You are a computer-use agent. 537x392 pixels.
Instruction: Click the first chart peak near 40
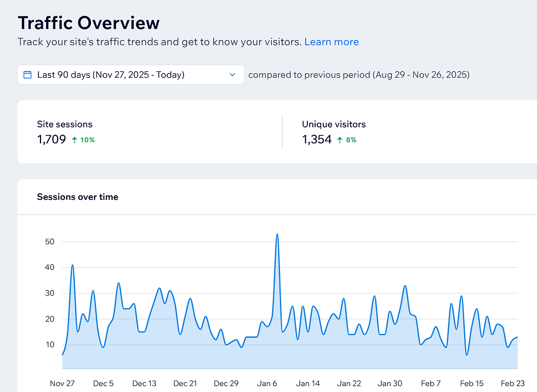(x=72, y=266)
